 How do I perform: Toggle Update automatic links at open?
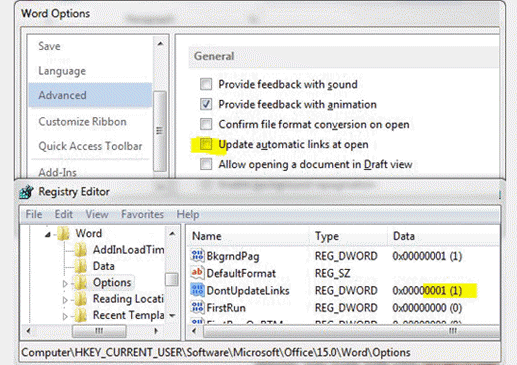click(x=206, y=144)
